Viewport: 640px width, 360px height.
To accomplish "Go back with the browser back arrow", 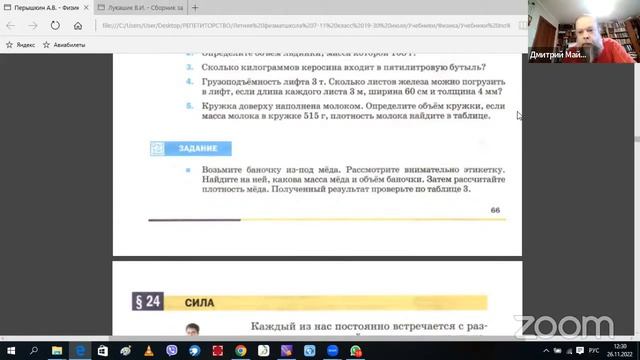I will click(x=11, y=26).
